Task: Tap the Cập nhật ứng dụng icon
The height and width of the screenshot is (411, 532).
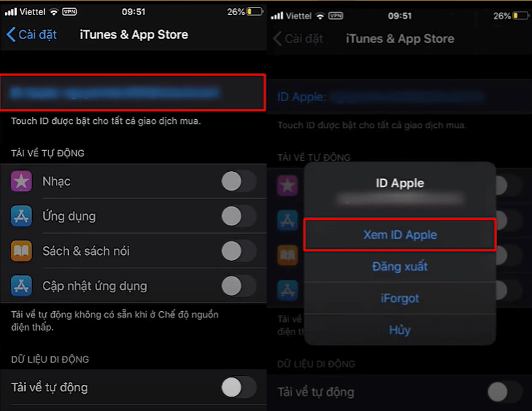Action: (21, 286)
